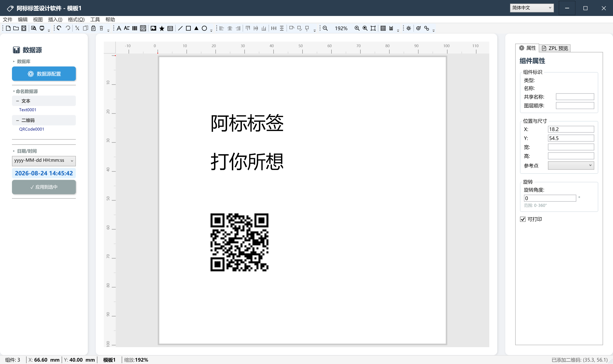The height and width of the screenshot is (364, 613).
Task: Switch to the ZPL 预览 tab
Action: pos(555,48)
